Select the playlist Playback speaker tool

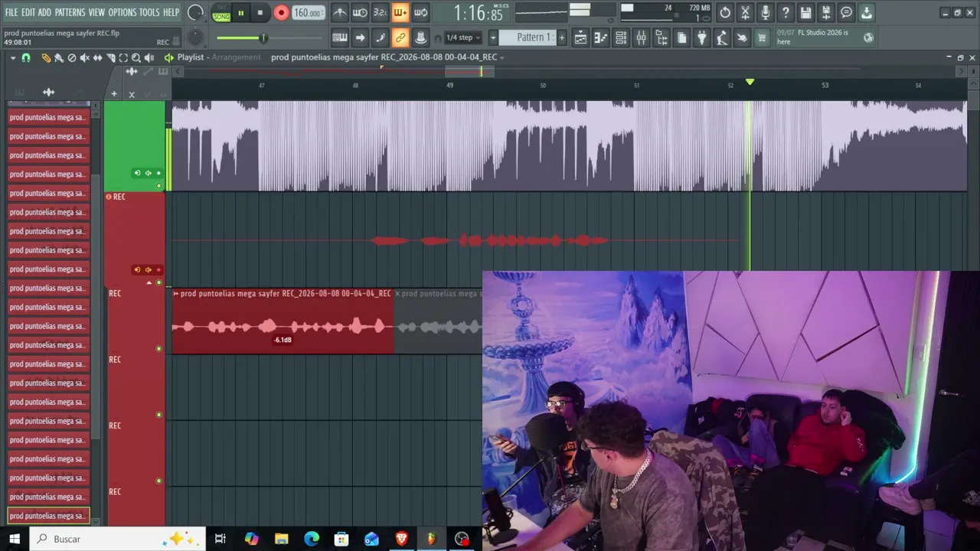(x=149, y=58)
